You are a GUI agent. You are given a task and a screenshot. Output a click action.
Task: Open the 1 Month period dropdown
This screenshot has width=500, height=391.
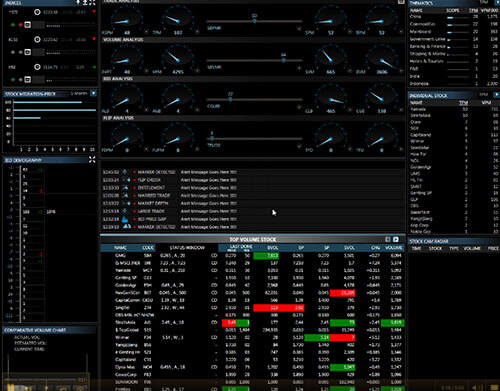coord(94,93)
